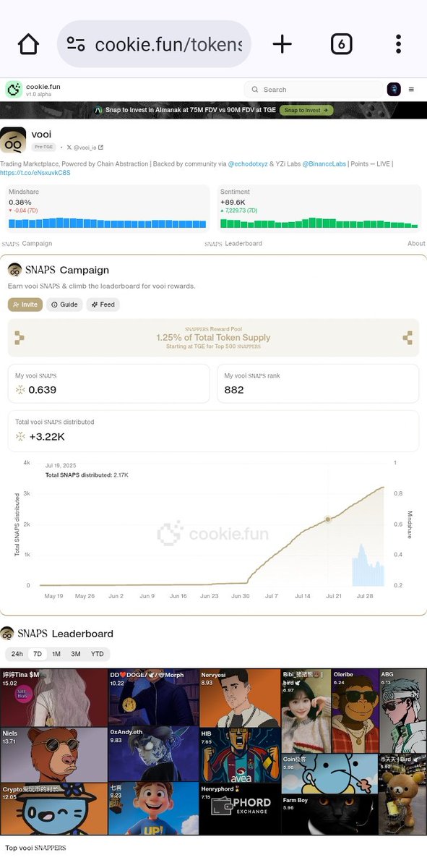The image size is (427, 868).
Task: Click the SNAPS icon beside 0.639 value
Action: pos(20,390)
